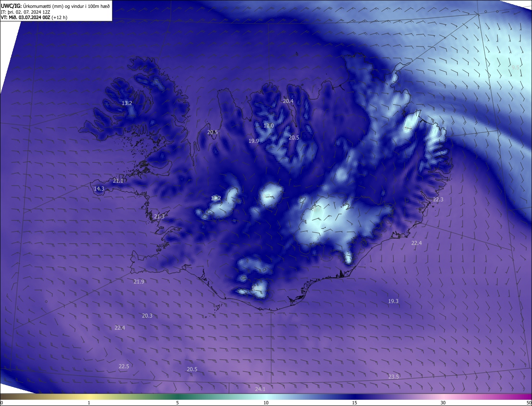Click the '10' tick on the color scale
Screen dimensions: 532x406
click(x=266, y=403)
